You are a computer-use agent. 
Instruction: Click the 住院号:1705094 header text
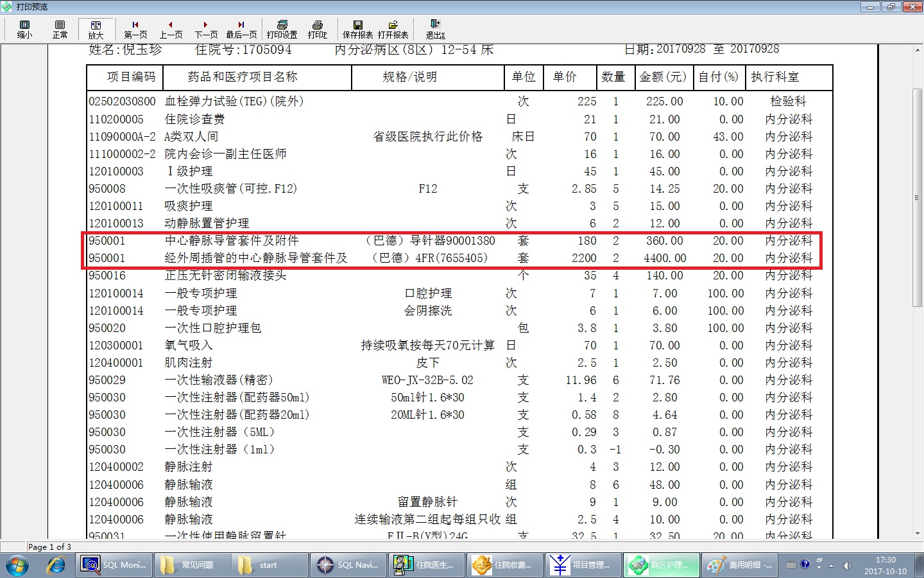[243, 50]
